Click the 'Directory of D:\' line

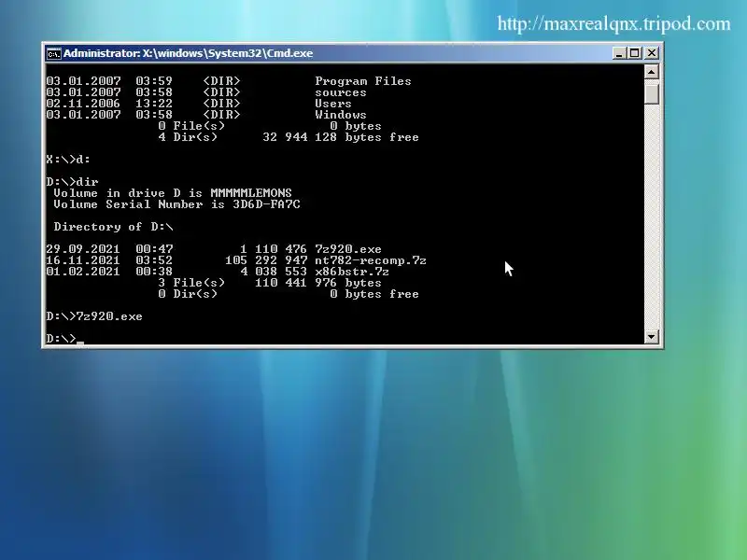point(113,227)
